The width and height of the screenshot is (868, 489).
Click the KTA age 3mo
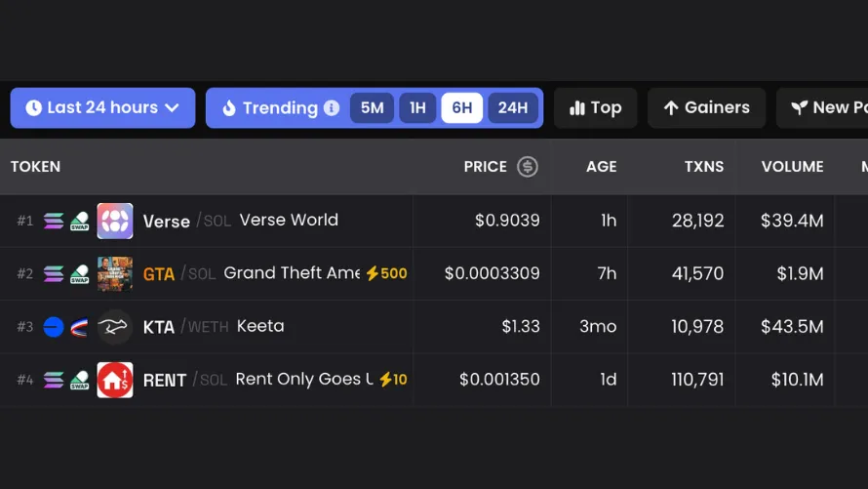pyautogui.click(x=598, y=326)
